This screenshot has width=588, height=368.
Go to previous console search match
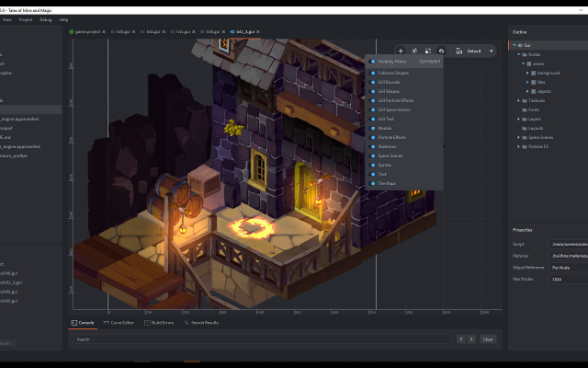click(x=461, y=339)
